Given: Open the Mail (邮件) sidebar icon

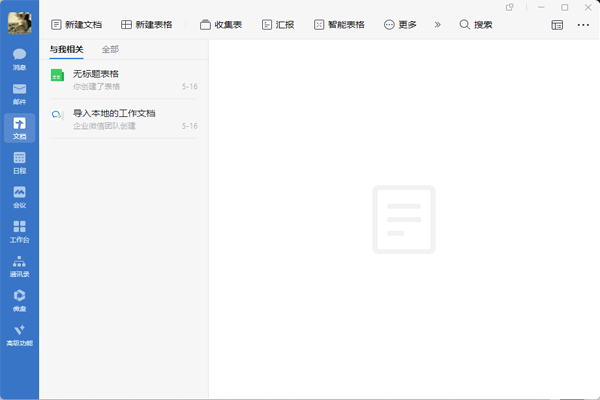Looking at the screenshot, I should pyautogui.click(x=20, y=94).
